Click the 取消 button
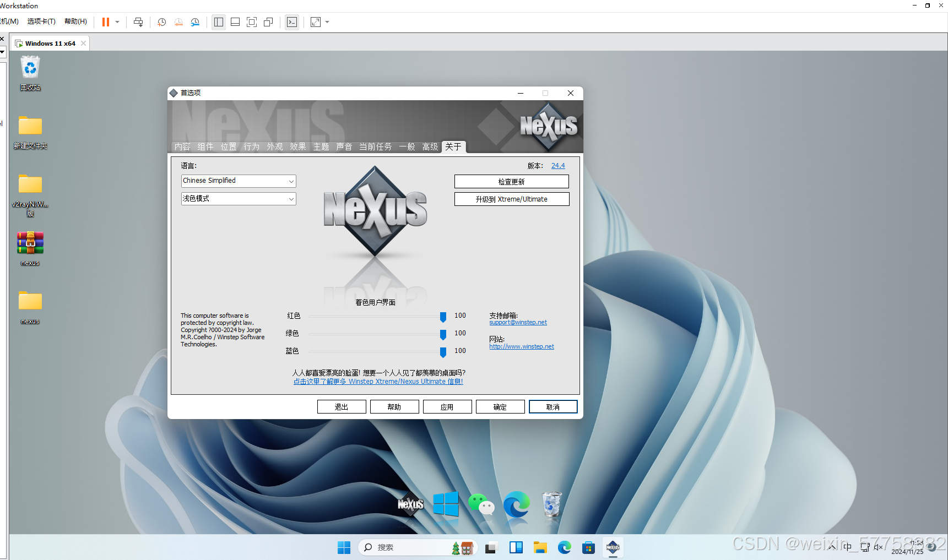The height and width of the screenshot is (560, 948). tap(553, 407)
